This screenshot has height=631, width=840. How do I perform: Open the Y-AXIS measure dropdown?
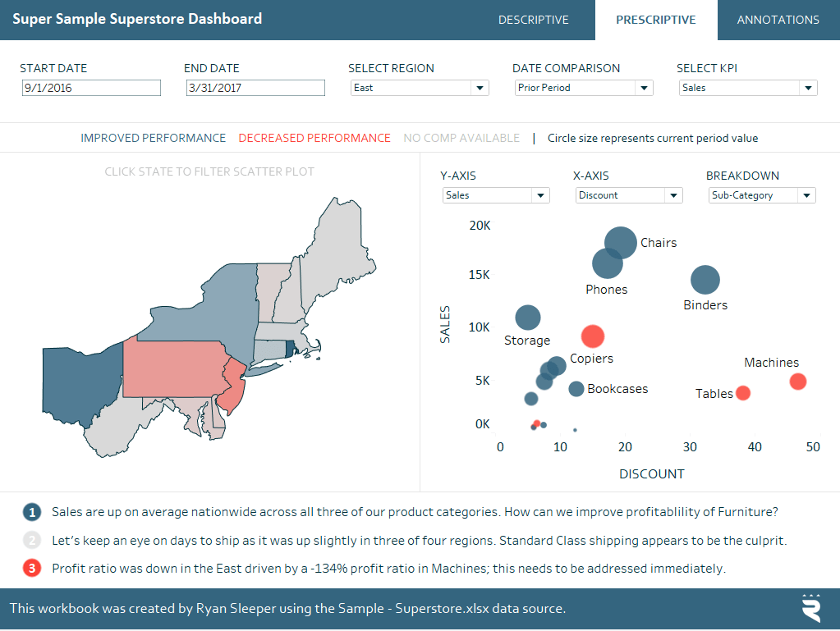[x=540, y=195]
